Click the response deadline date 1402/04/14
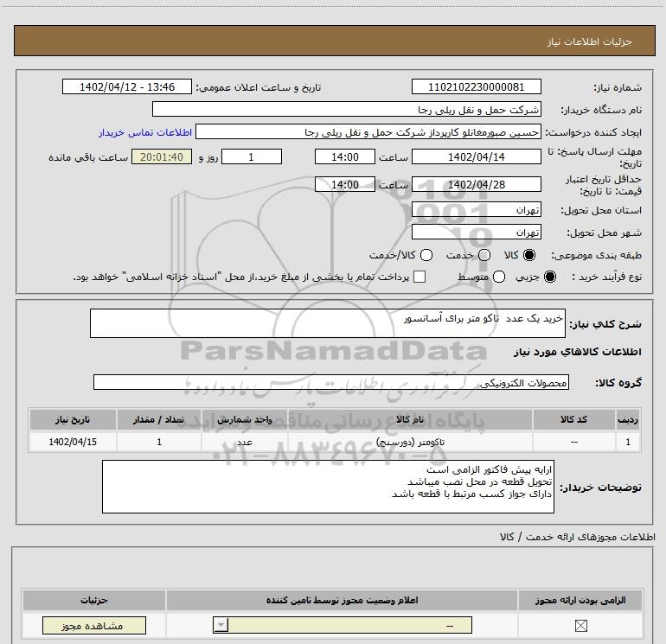The image size is (666, 644). pos(476,156)
